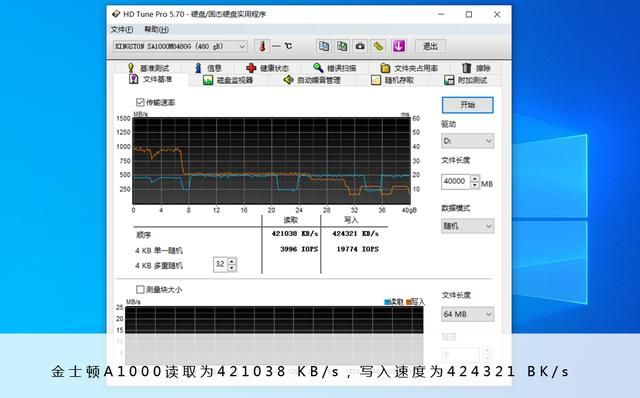This screenshot has height=398, width=640.
Task: Click the 3996 IOPS read value
Action: tap(299, 249)
